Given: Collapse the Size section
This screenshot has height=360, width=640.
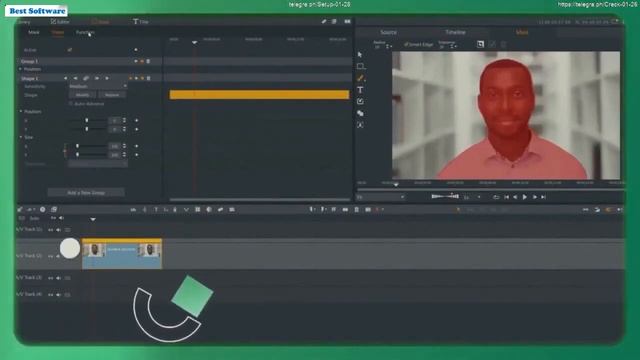Looking at the screenshot, I should pos(21,137).
